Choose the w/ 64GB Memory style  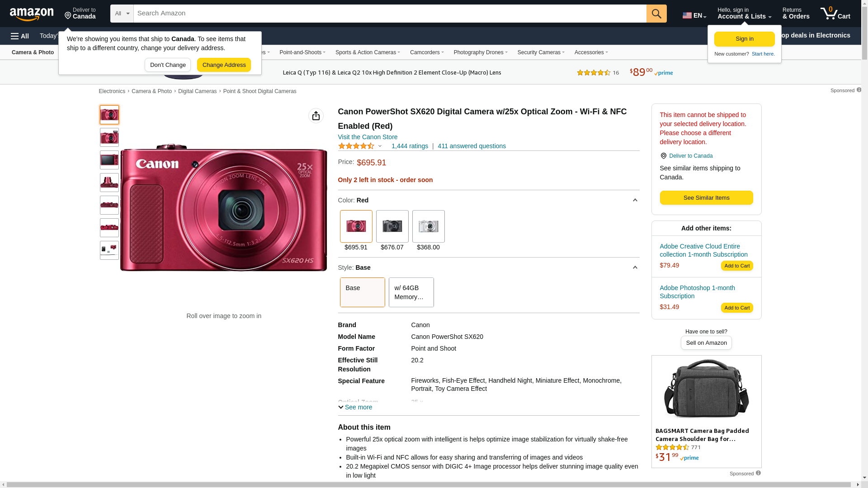pyautogui.click(x=411, y=292)
